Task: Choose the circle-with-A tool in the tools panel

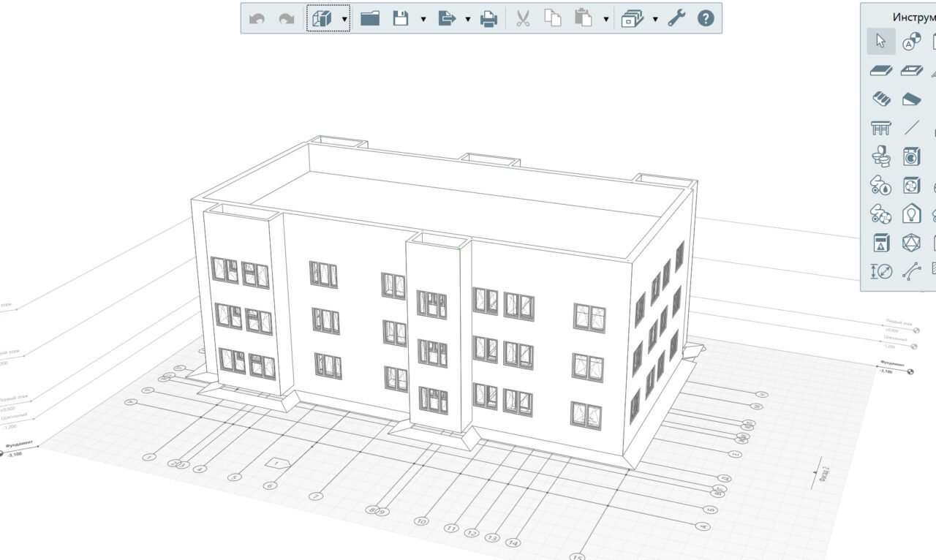Action: (x=911, y=42)
